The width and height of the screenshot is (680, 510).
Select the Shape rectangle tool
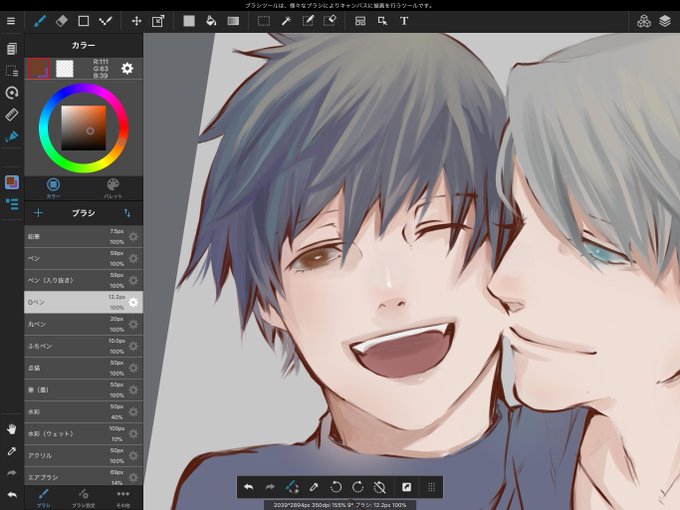83,21
